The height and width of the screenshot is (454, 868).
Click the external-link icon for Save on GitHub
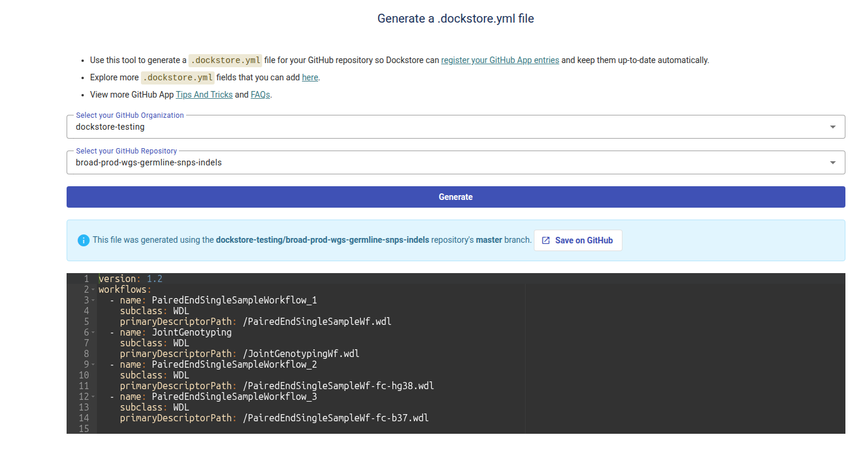(546, 240)
